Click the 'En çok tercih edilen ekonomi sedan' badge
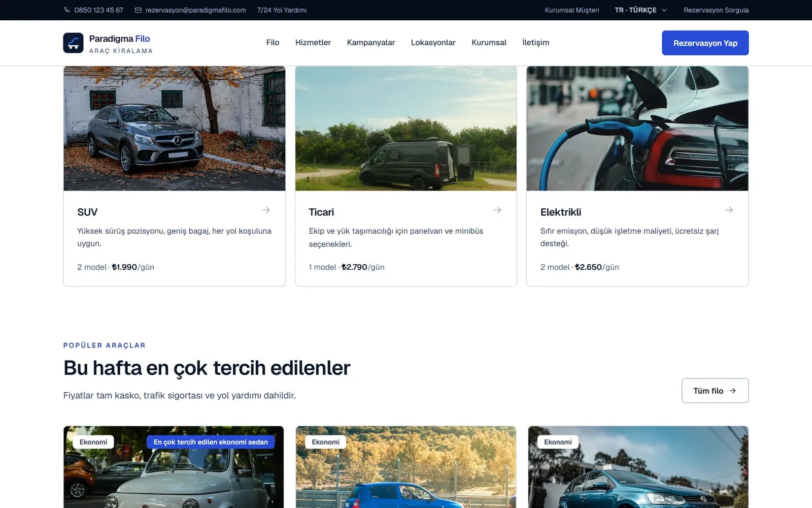Image resolution: width=812 pixels, height=508 pixels. coord(211,442)
